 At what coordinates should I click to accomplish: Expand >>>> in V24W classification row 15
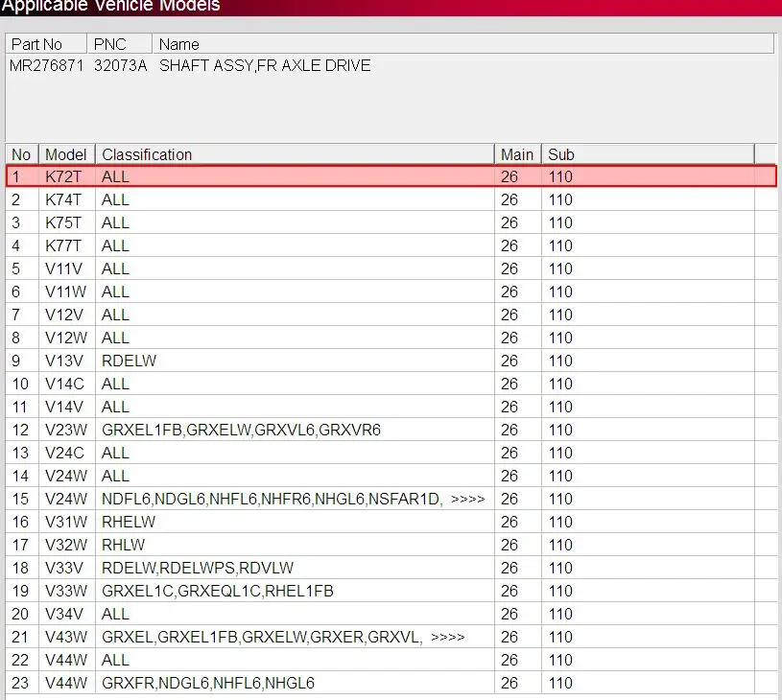click(468, 499)
